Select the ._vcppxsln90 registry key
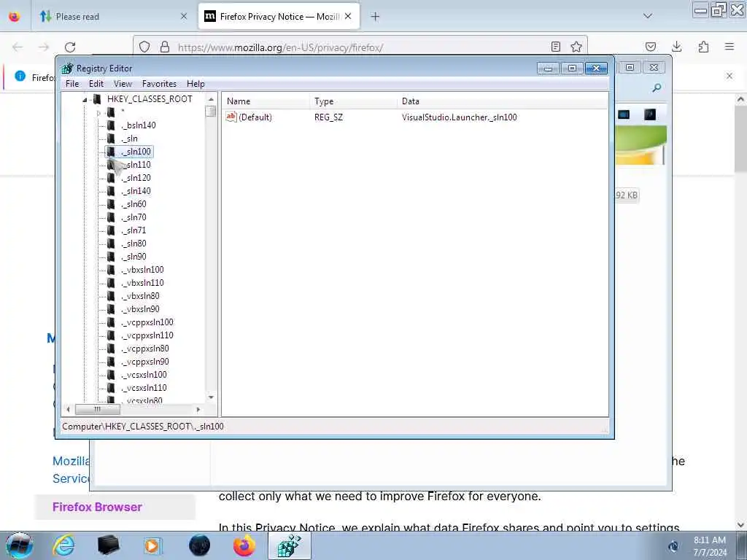Viewport: 747px width, 560px height. tap(145, 362)
